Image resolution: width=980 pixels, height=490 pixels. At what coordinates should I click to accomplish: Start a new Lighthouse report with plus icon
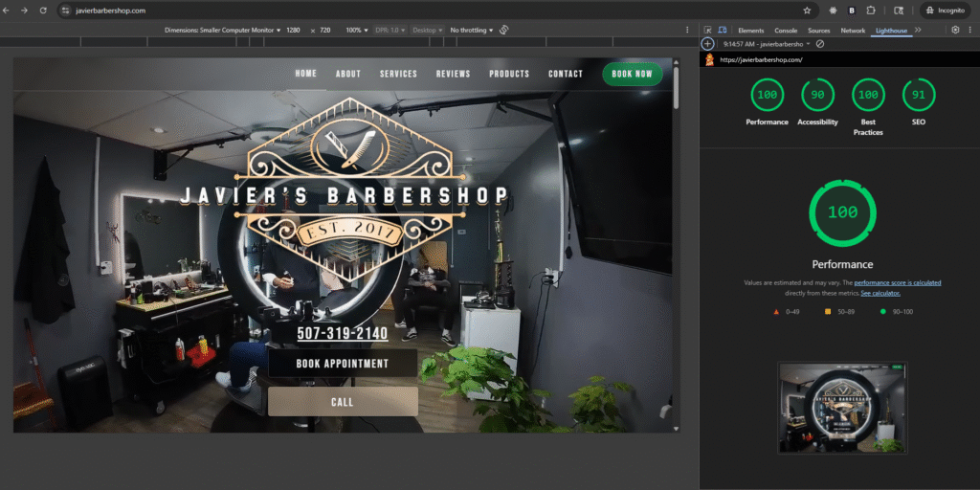coord(707,44)
